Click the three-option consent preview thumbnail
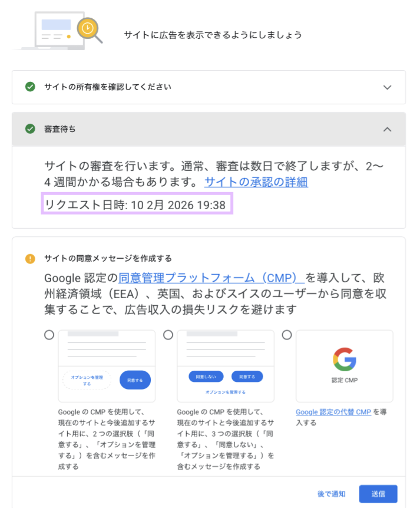The height and width of the screenshot is (508, 420). [x=226, y=365]
